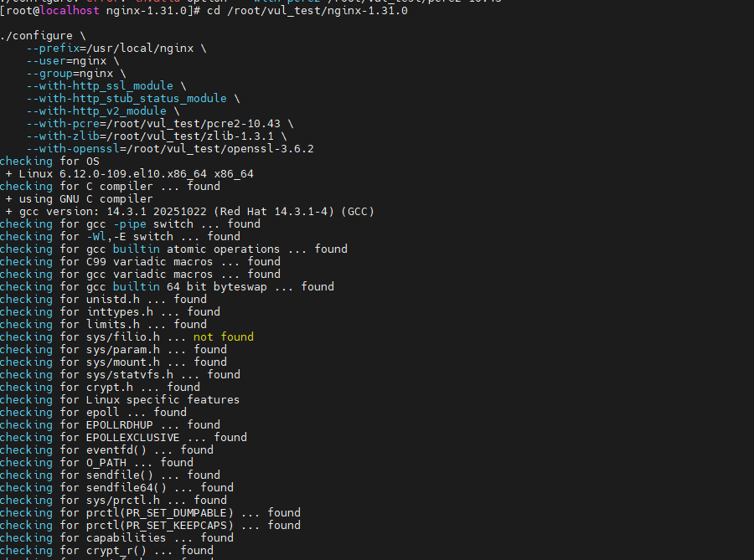Click the 'checking for O_PATH' line

pos(96,463)
